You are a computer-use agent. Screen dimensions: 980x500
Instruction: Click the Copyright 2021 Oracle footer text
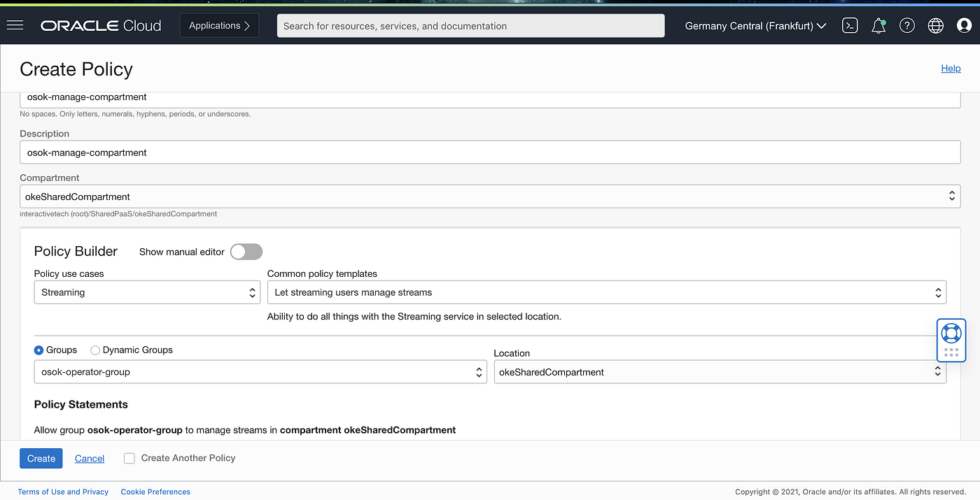click(850, 492)
